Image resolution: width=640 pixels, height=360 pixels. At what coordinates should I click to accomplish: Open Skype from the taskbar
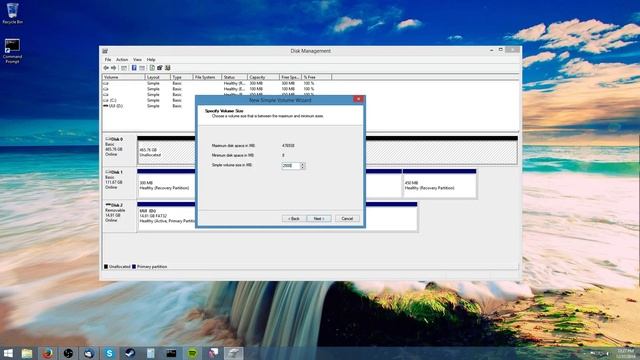(x=109, y=353)
